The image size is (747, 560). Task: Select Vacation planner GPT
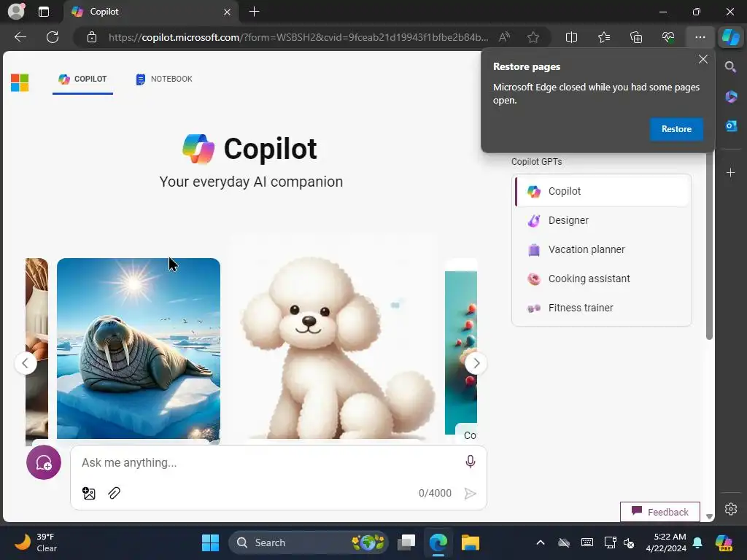point(603,249)
